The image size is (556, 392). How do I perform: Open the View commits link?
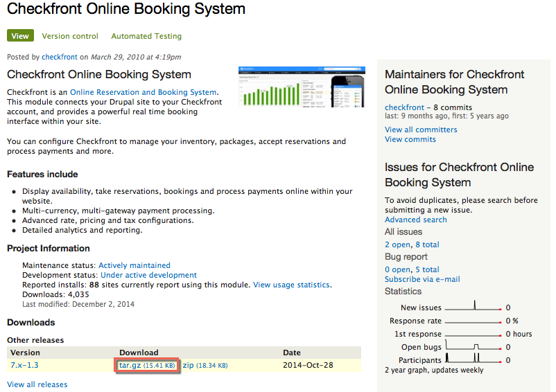coord(410,139)
